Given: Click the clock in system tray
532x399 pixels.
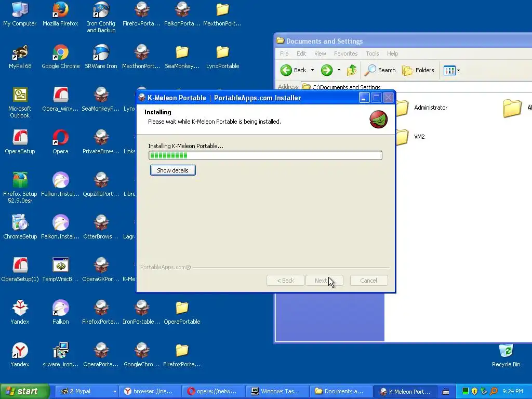Looking at the screenshot, I should (x=512, y=391).
